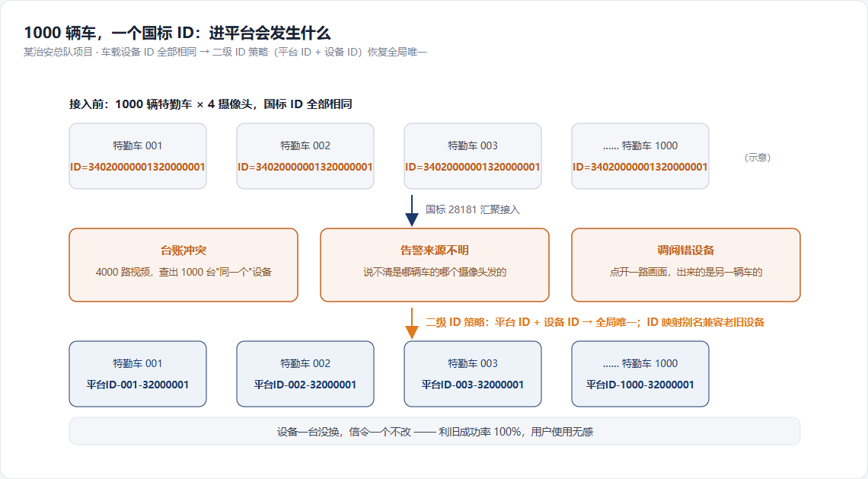
Task: Click "...... 特勤车 1000" label above its orange ID=3402 number
Action: coord(640,145)
